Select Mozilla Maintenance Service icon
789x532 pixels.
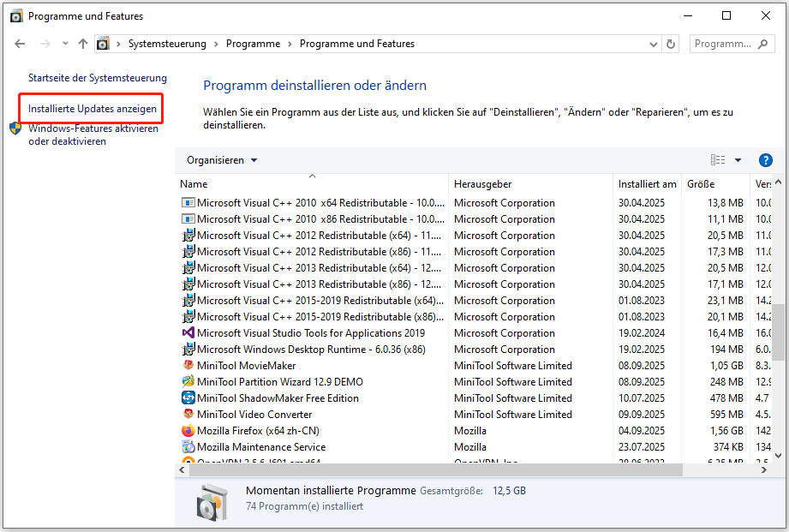pyautogui.click(x=188, y=446)
